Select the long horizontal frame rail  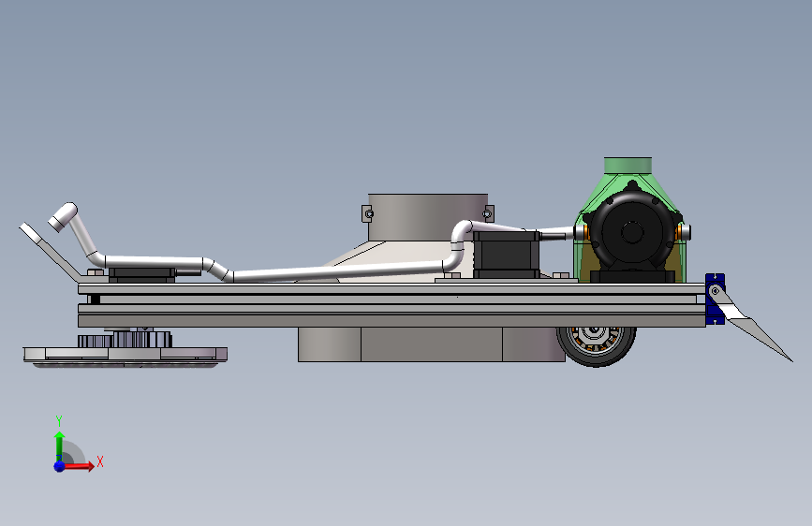click(391, 305)
